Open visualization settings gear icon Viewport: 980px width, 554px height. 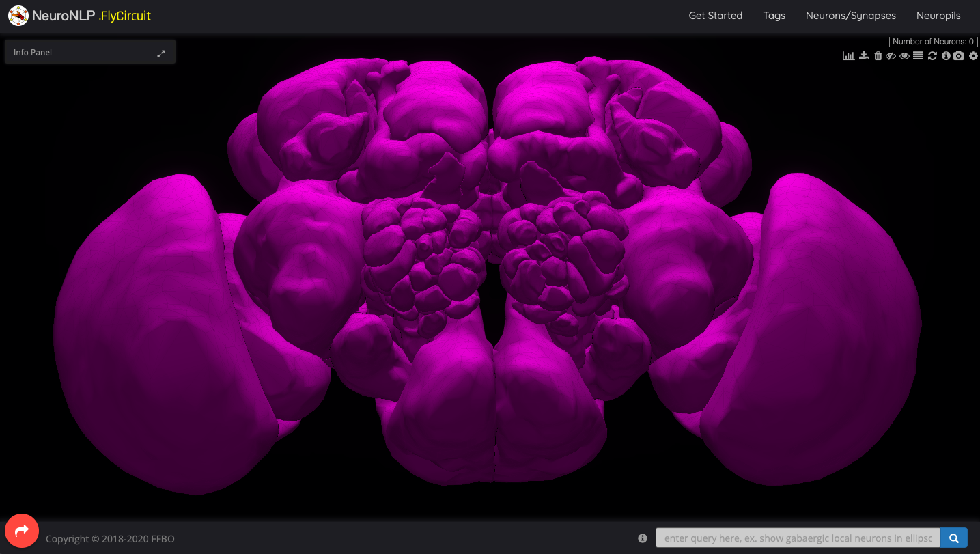(973, 56)
